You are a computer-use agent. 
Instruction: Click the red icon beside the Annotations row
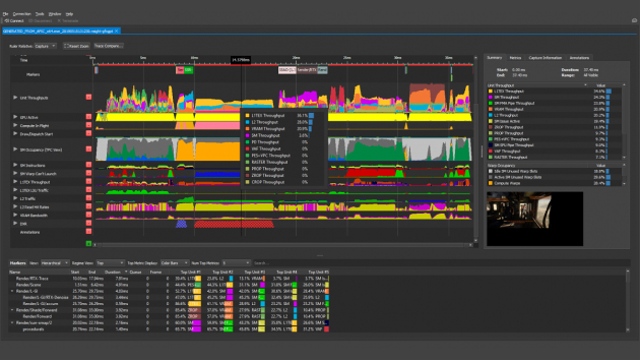[x=89, y=231]
